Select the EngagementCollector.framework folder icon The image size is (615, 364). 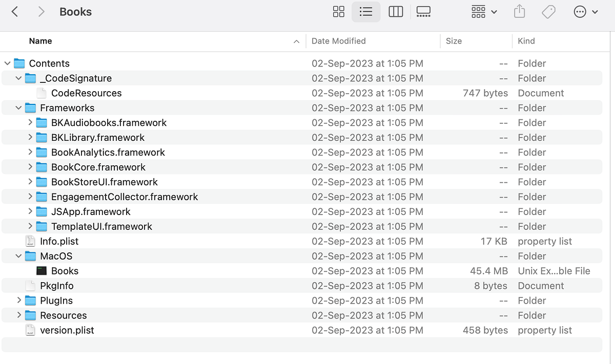coord(42,197)
